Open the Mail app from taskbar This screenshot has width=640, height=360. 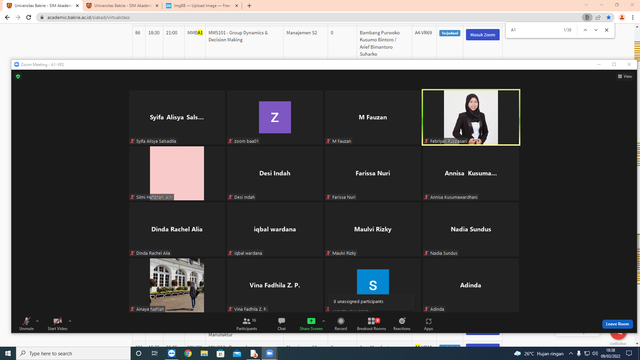coord(237,353)
